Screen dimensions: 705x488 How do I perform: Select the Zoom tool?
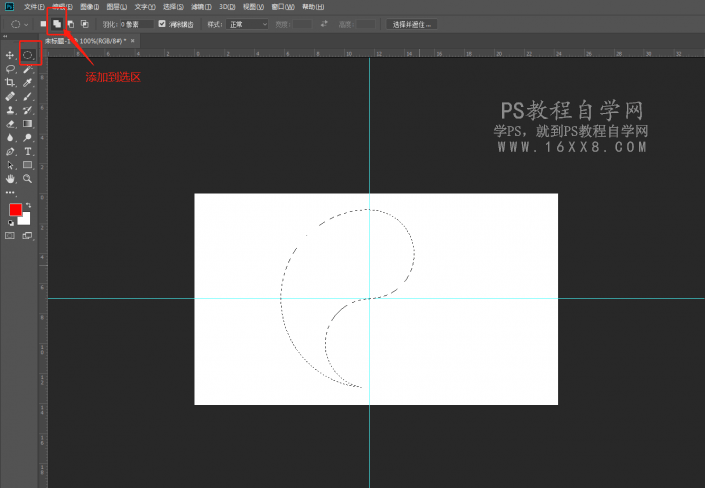(x=28, y=179)
